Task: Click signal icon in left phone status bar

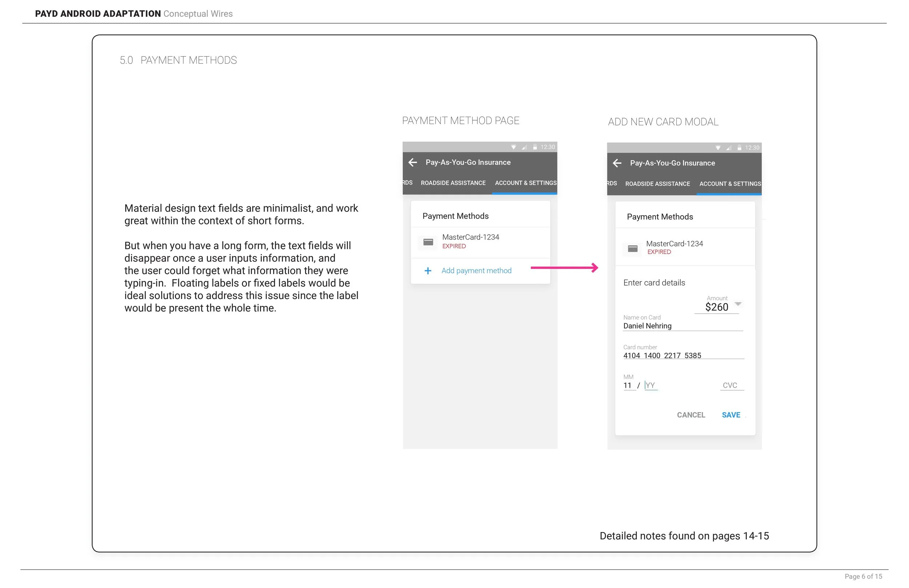Action: pyautogui.click(x=524, y=147)
